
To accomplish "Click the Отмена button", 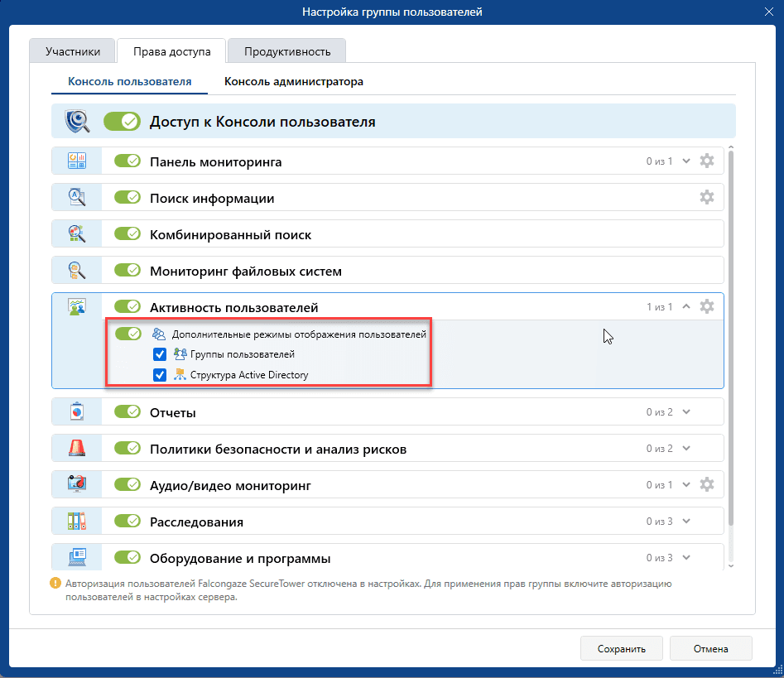I will 710,648.
